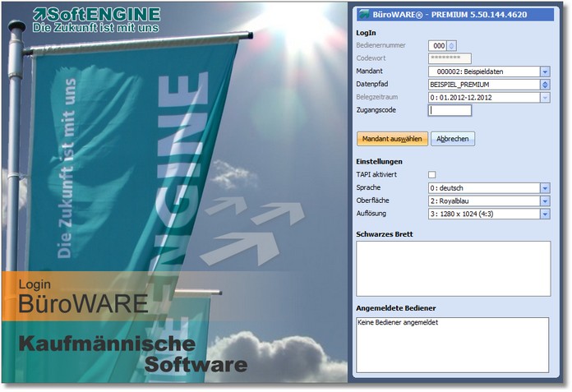The width and height of the screenshot is (572, 392).
Task: Click the Bedienernummer number field
Action: pyautogui.click(x=438, y=46)
